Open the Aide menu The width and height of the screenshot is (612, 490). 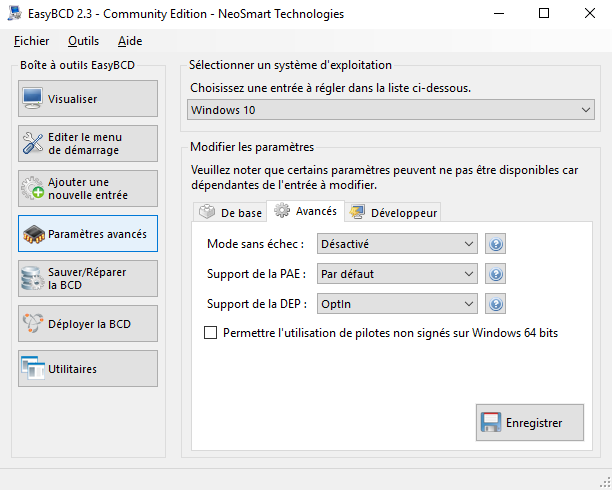tap(130, 41)
